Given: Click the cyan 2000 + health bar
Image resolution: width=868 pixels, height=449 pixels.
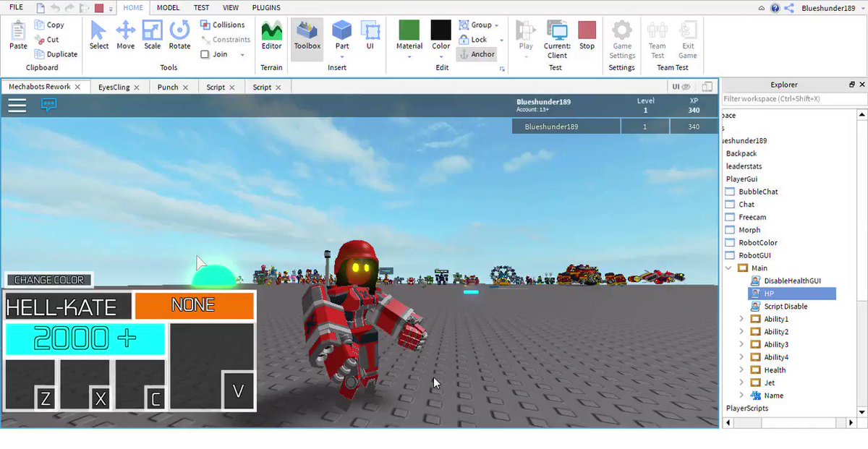Looking at the screenshot, I should click(85, 339).
